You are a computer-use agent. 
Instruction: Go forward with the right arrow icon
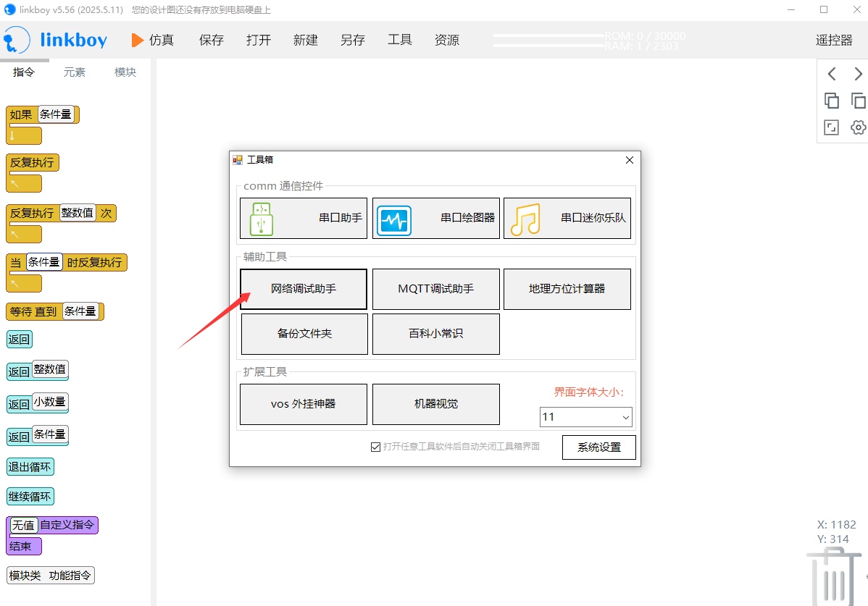tap(858, 74)
